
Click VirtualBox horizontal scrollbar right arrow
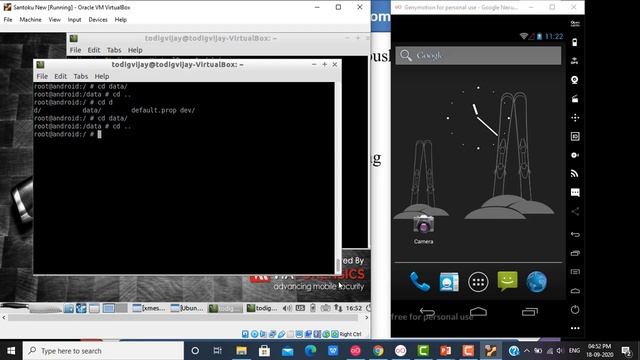(366, 318)
